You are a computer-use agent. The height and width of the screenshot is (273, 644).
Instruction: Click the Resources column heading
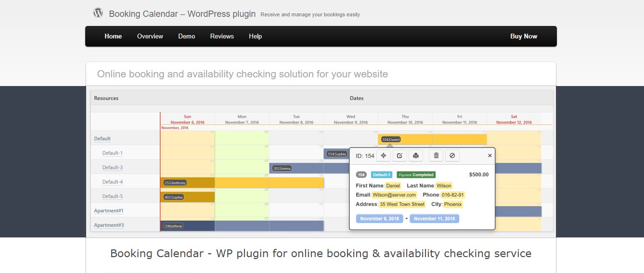pyautogui.click(x=106, y=98)
